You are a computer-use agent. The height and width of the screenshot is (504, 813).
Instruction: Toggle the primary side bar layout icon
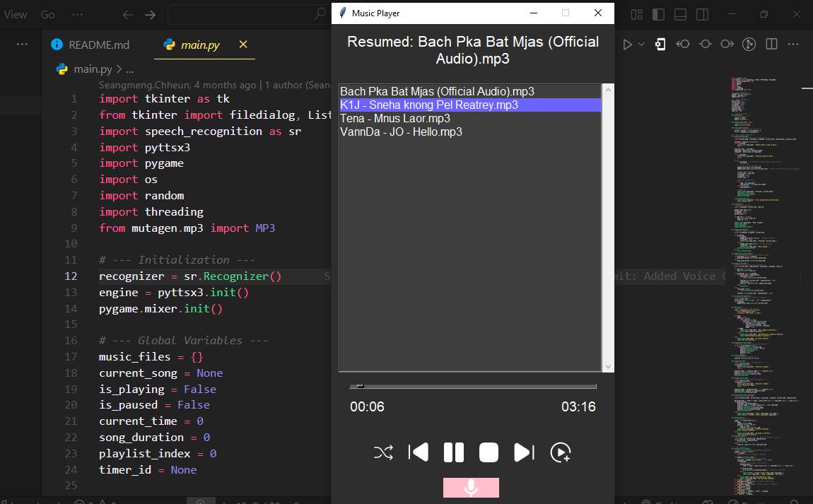point(658,15)
